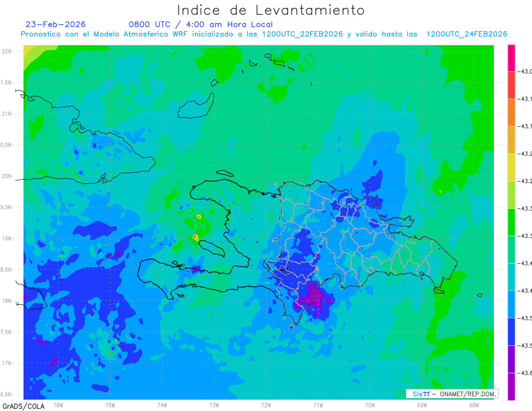Pick the turquoise cyan swatch in the legend
This screenshot has width=532, height=411.
(511, 277)
